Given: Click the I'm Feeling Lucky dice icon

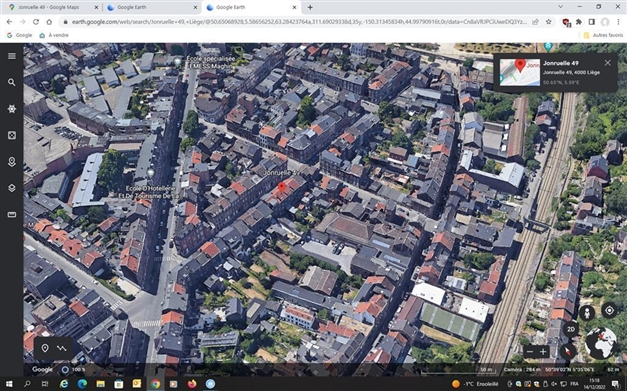Looking at the screenshot, I should (12, 136).
